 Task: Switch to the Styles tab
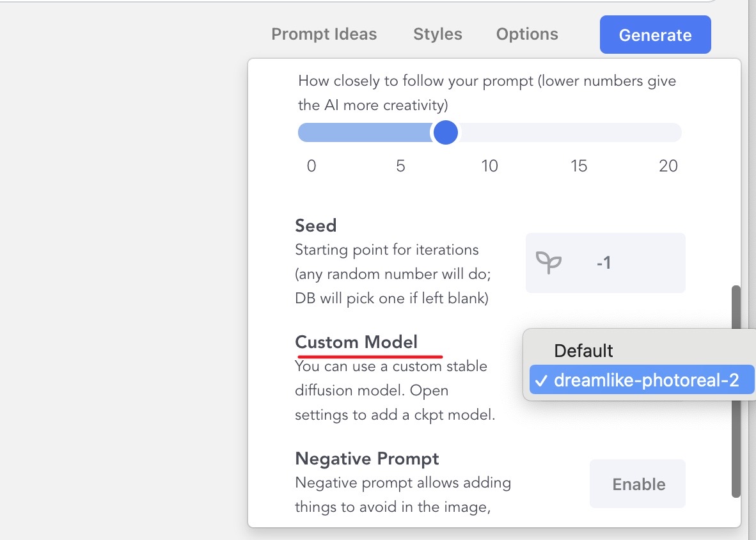point(437,34)
